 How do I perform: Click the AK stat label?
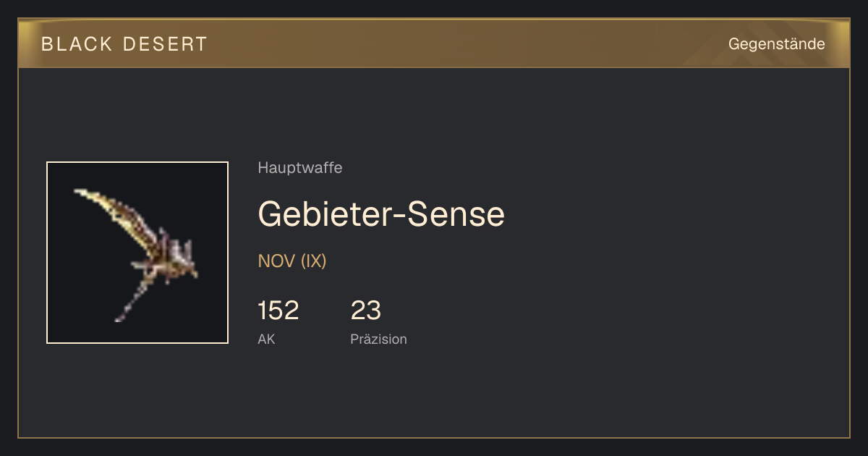click(x=266, y=339)
